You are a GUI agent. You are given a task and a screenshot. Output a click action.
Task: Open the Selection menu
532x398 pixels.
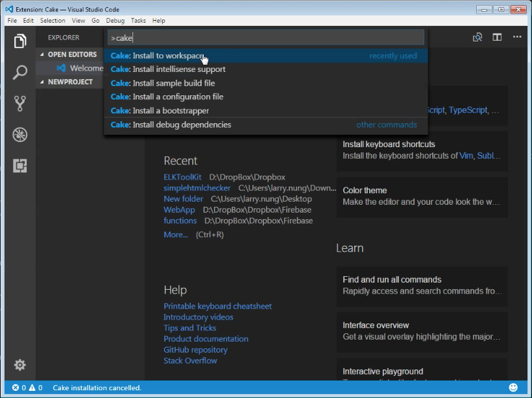coord(53,21)
